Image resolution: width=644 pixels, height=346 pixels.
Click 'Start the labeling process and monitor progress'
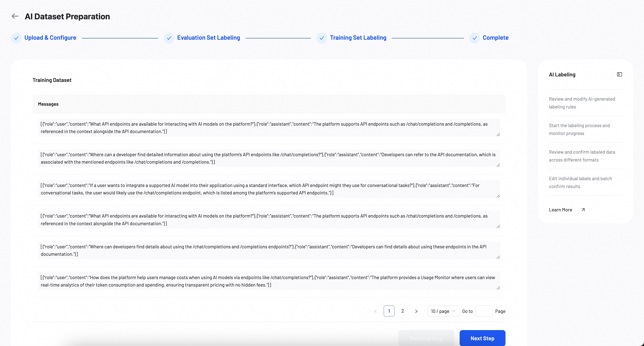coord(579,129)
